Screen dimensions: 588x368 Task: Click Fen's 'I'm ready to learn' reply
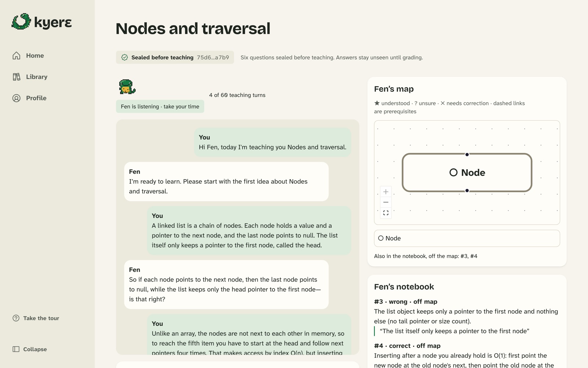click(226, 181)
